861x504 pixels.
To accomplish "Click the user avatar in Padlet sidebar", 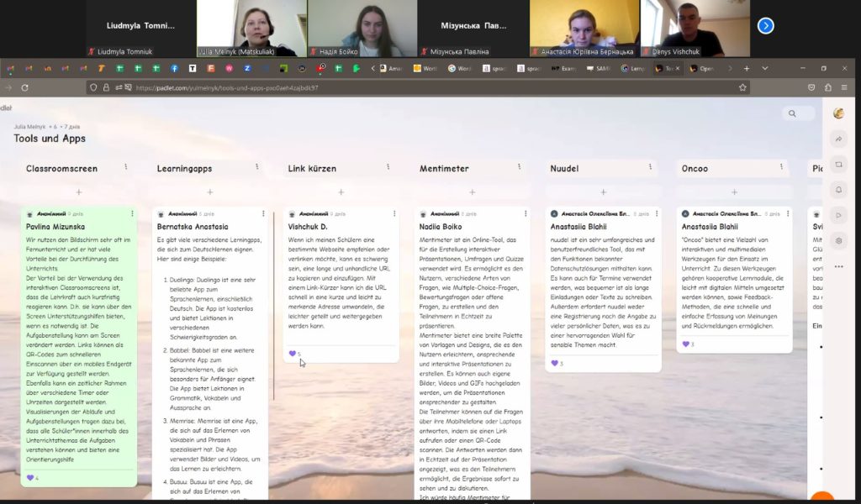I will pos(838,113).
